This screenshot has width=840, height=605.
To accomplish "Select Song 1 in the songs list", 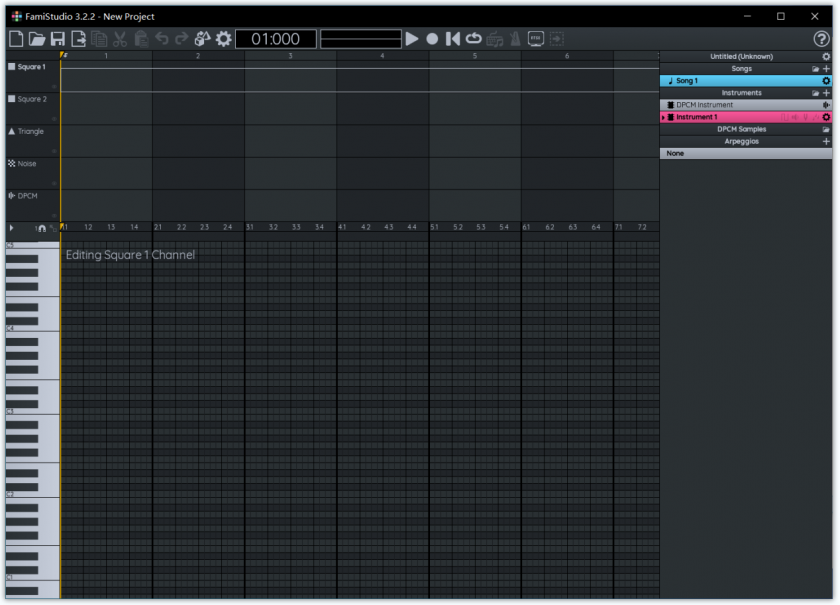I will click(x=746, y=81).
